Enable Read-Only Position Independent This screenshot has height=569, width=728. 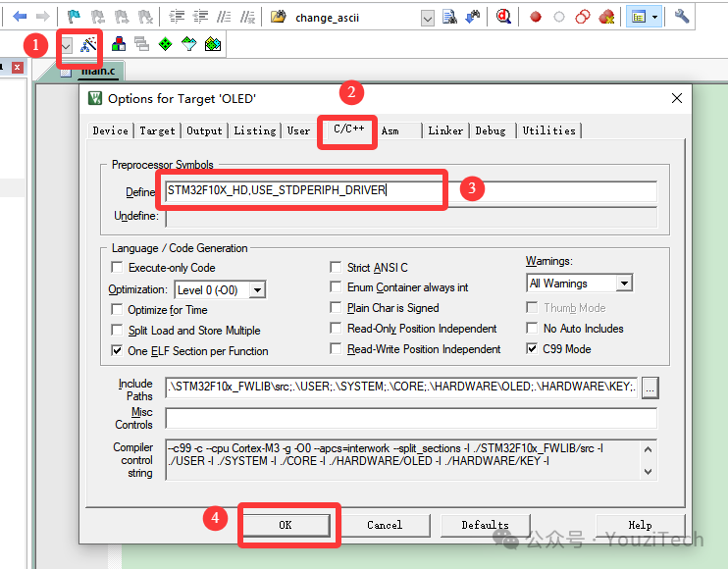tap(336, 328)
